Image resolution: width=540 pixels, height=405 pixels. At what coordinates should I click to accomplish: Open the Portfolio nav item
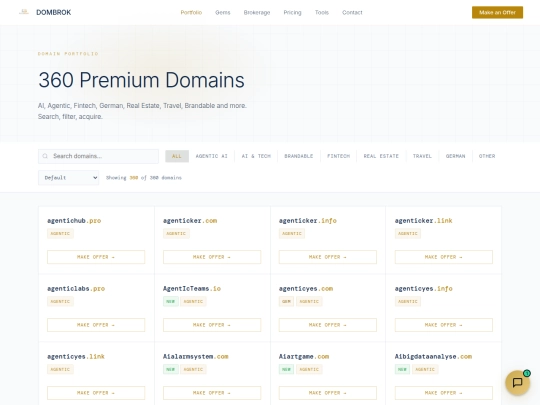pos(191,12)
